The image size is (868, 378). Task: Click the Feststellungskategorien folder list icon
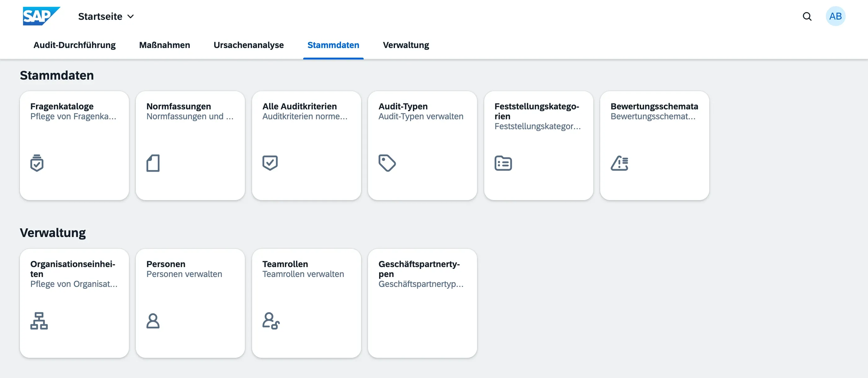503,163
